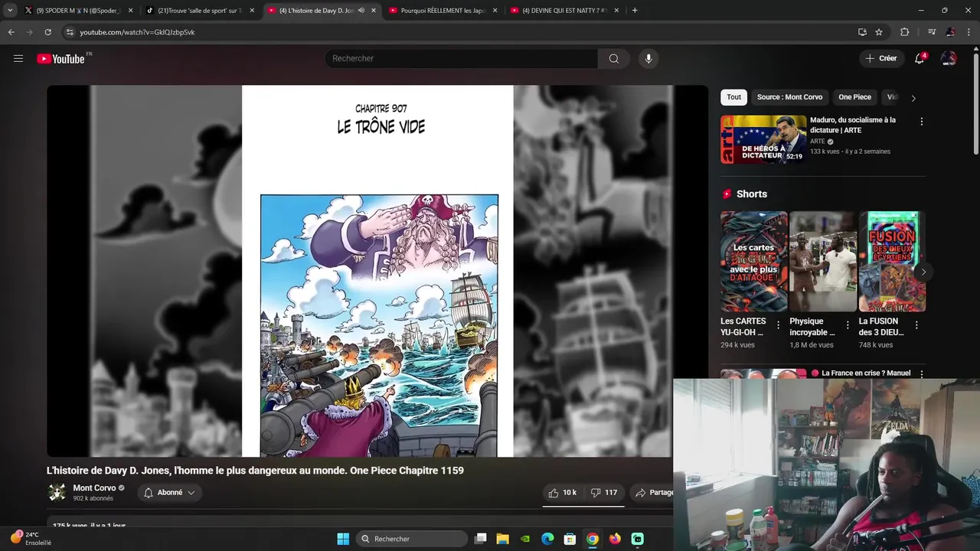Viewport: 980px width, 551px height.
Task: Select the Tout filter chip
Action: (x=733, y=97)
